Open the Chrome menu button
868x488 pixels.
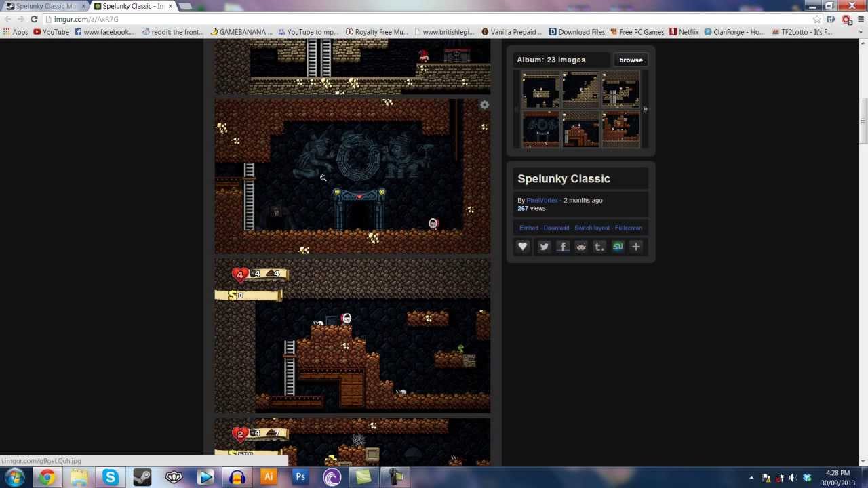(x=860, y=19)
